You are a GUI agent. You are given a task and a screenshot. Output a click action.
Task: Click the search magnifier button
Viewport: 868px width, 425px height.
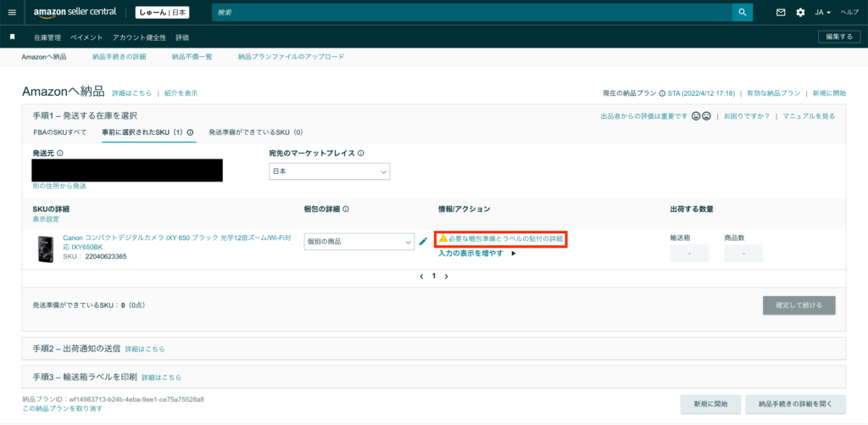point(743,12)
